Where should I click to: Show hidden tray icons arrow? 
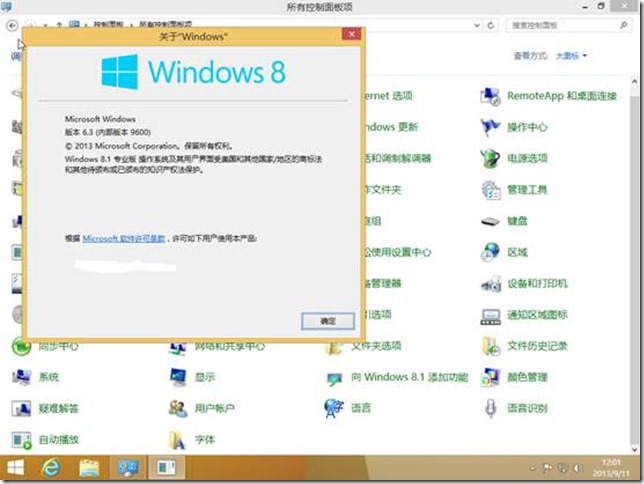(533, 468)
